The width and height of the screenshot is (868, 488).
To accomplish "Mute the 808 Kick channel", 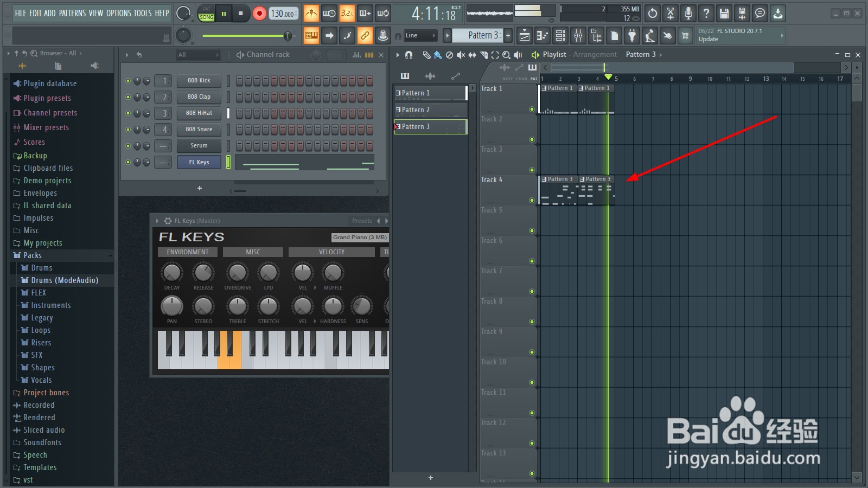I will click(x=128, y=81).
